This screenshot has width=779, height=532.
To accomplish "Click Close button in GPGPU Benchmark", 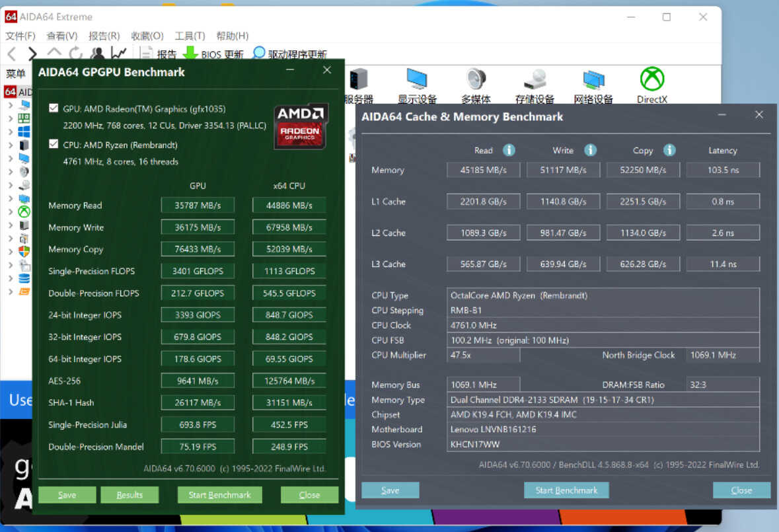I will tap(309, 495).
